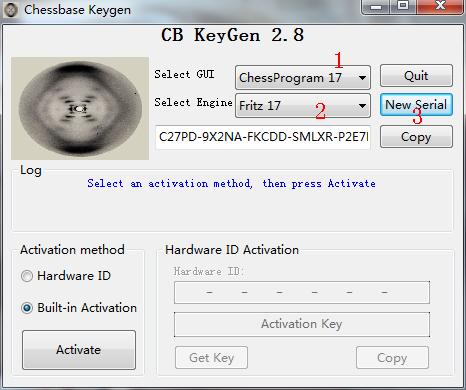Select the Hardware ID radio button

coord(27,276)
